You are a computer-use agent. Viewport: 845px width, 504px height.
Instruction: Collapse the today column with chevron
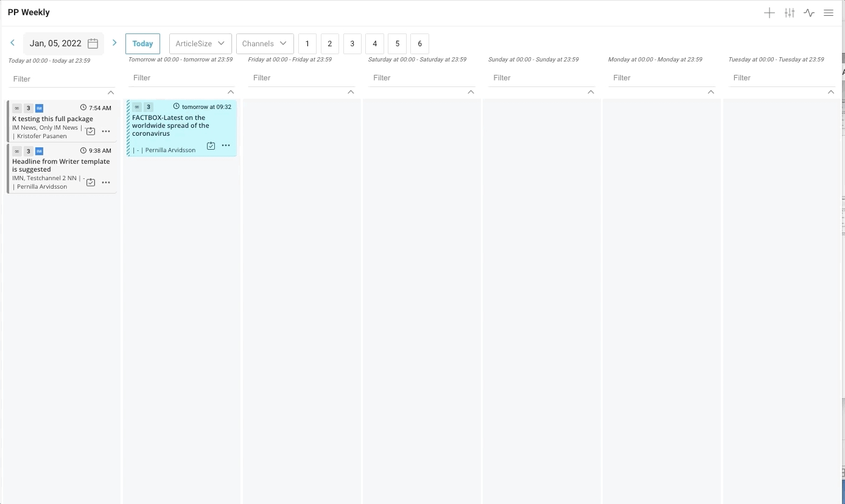pyautogui.click(x=111, y=93)
